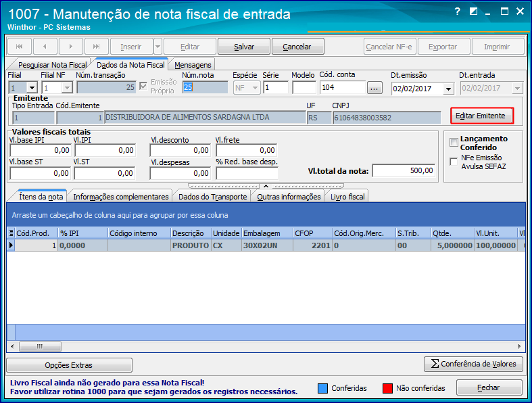Enable NFe Emissão Avulsa SEFAZ checkbox
Screen dimensions: 532x403
point(454,162)
